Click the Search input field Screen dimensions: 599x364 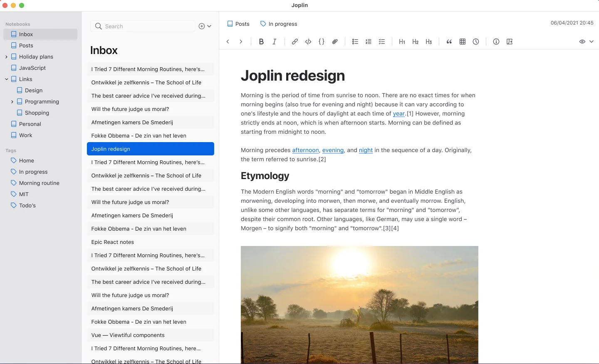143,26
